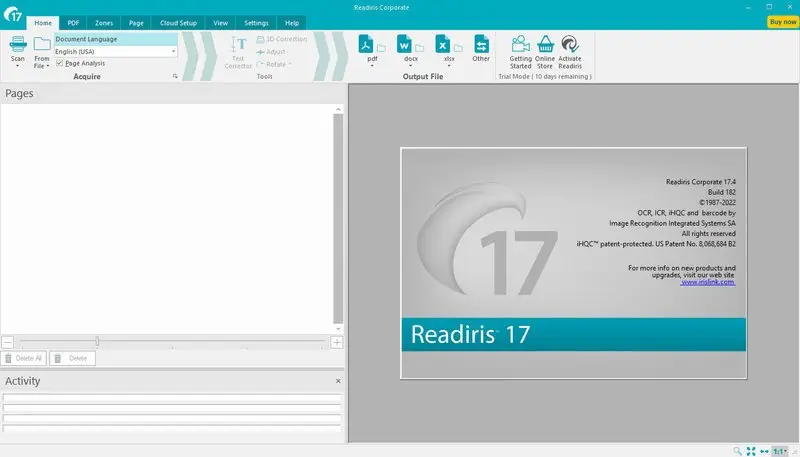Toggle the Page Analysis checkbox
This screenshot has height=457, width=800.
tap(59, 63)
